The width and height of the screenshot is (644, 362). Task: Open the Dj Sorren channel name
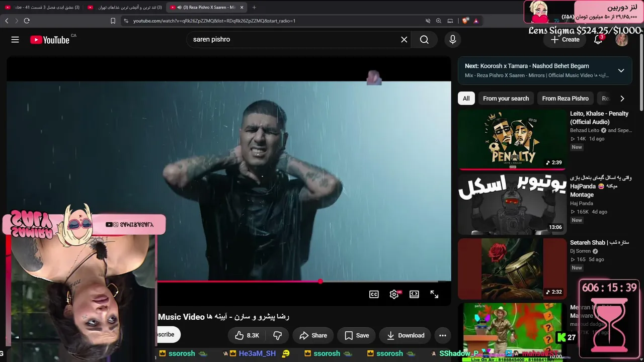[x=581, y=251]
